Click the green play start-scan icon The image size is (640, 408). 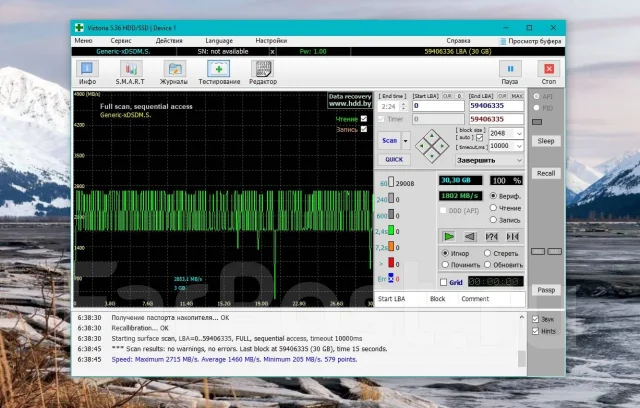point(449,236)
